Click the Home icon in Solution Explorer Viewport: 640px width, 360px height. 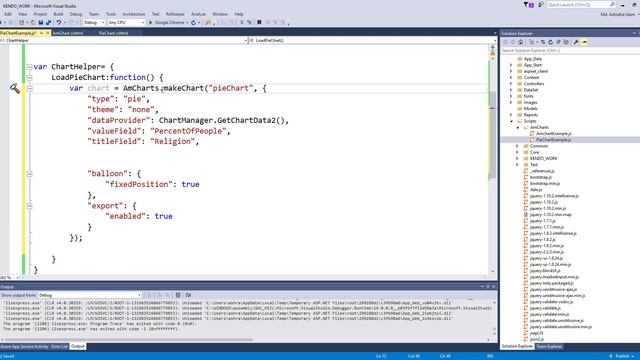click(520, 42)
